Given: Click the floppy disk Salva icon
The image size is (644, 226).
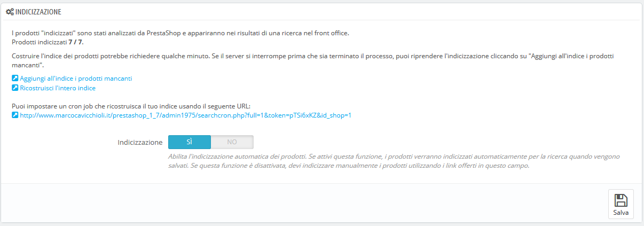Looking at the screenshot, I should [x=621, y=200].
